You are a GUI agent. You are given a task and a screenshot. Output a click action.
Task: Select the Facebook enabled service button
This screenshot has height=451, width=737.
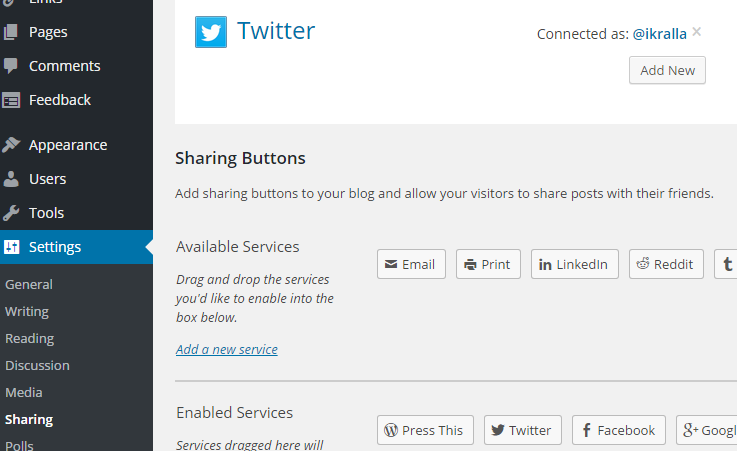pyautogui.click(x=619, y=430)
